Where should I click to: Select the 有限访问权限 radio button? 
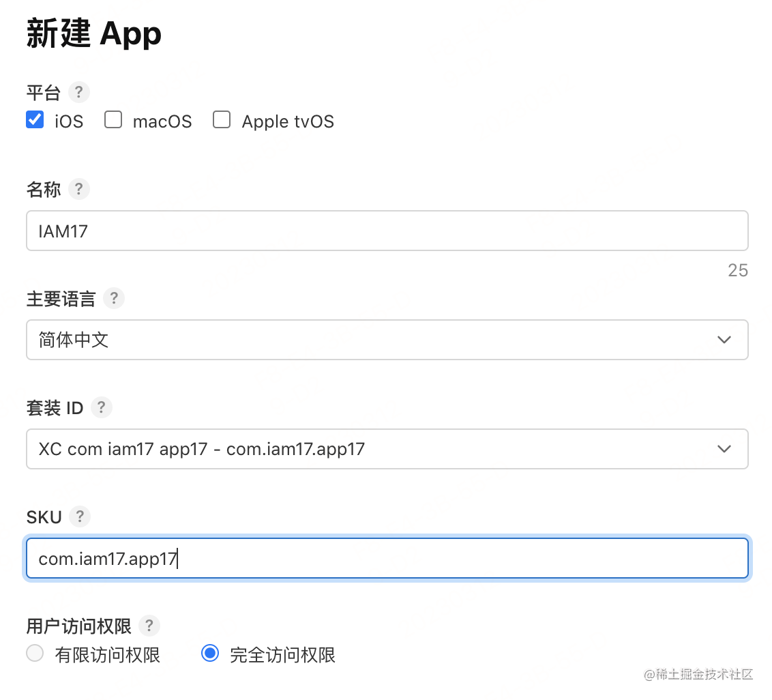pos(35,653)
